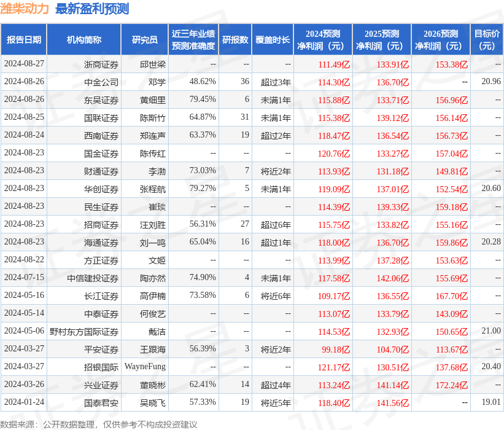Click researcher name 陈斯竹
The height and width of the screenshot is (430, 504).
pyautogui.click(x=153, y=118)
